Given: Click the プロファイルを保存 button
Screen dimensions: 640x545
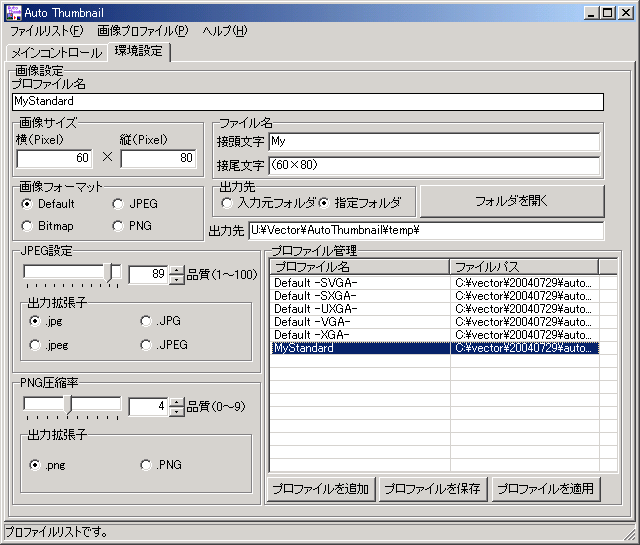Looking at the screenshot, I should [x=433, y=489].
